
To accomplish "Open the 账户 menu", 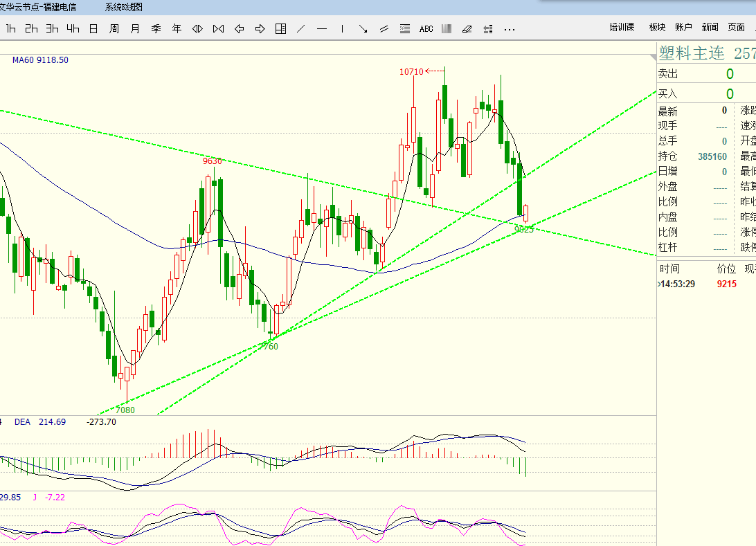I will 683,27.
